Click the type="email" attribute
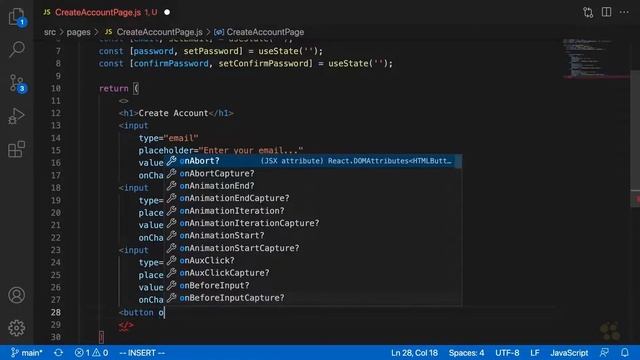 pos(168,138)
